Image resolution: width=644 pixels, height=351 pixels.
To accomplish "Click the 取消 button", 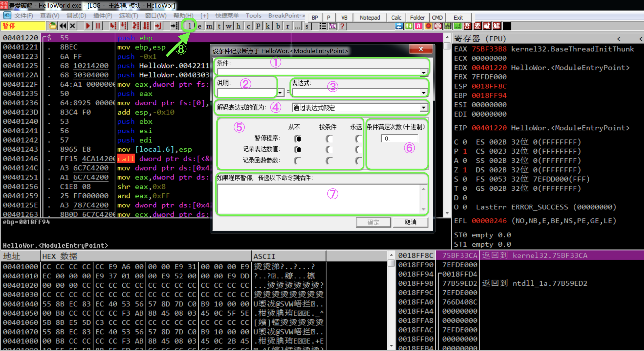I will (410, 222).
